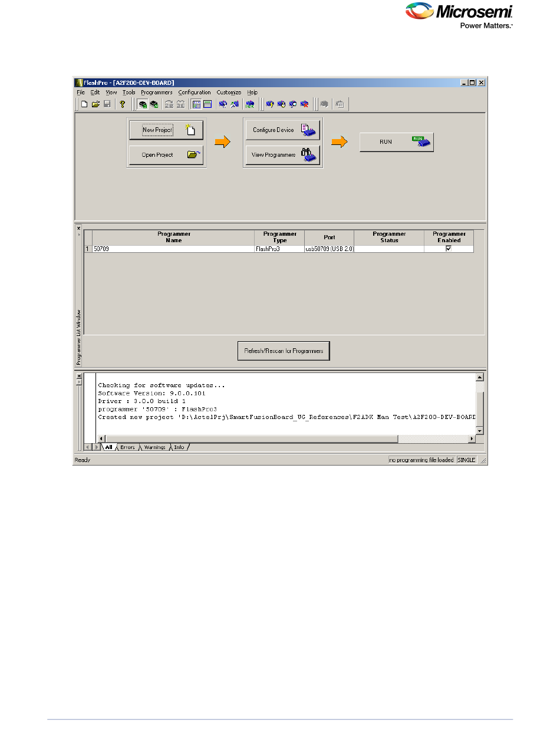Select programmer name cell 50709

click(x=173, y=249)
